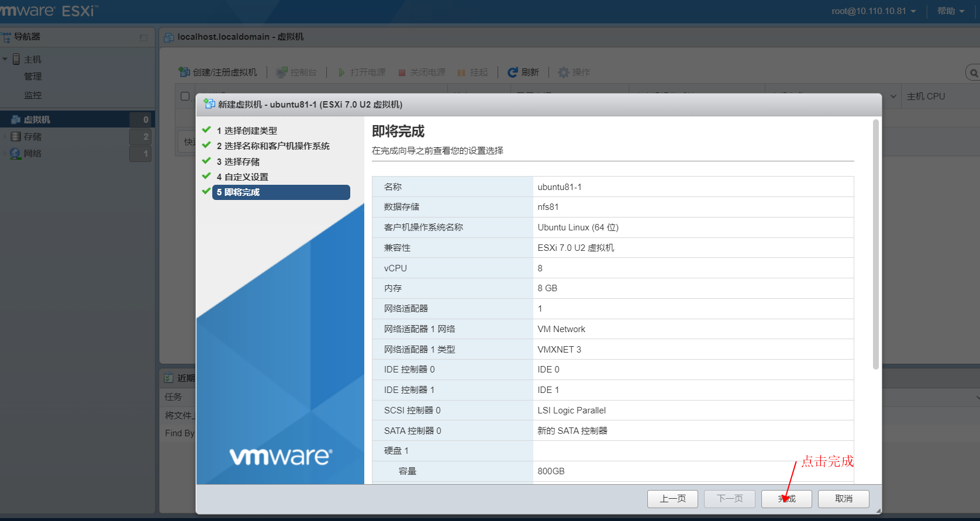980x521 pixels.
Task: Click the nfs81 datastore value
Action: pos(548,207)
